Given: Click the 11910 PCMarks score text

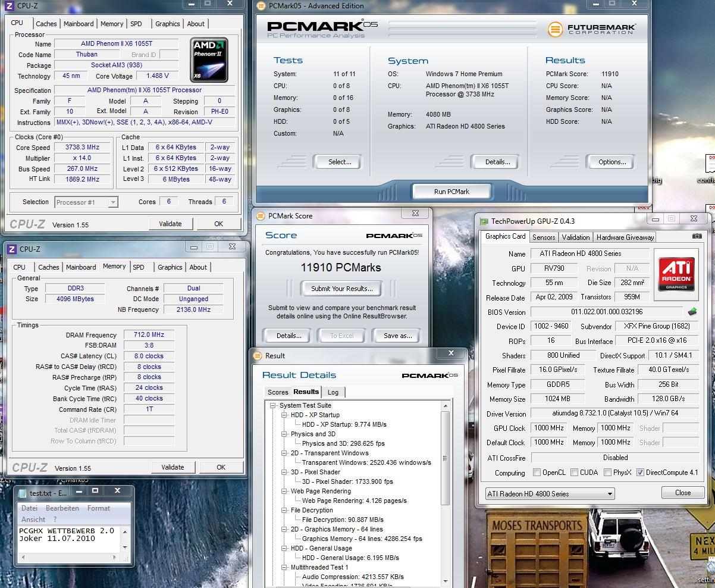Looking at the screenshot, I should click(x=341, y=267).
